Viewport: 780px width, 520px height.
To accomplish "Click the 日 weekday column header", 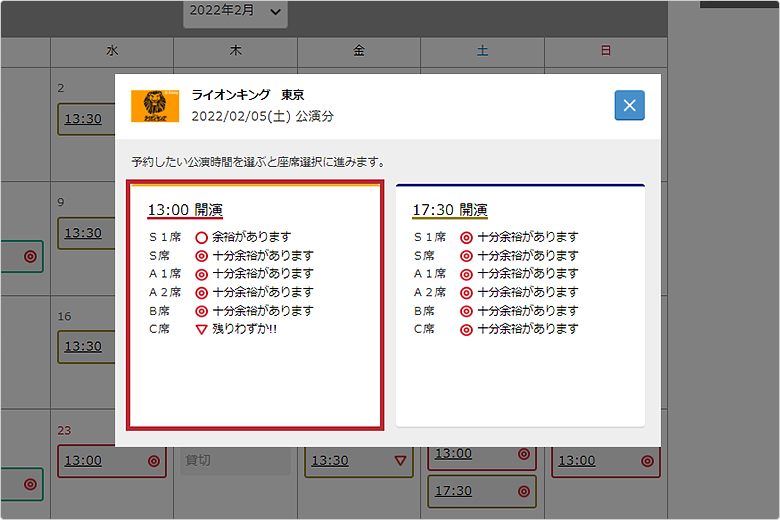I will click(605, 51).
